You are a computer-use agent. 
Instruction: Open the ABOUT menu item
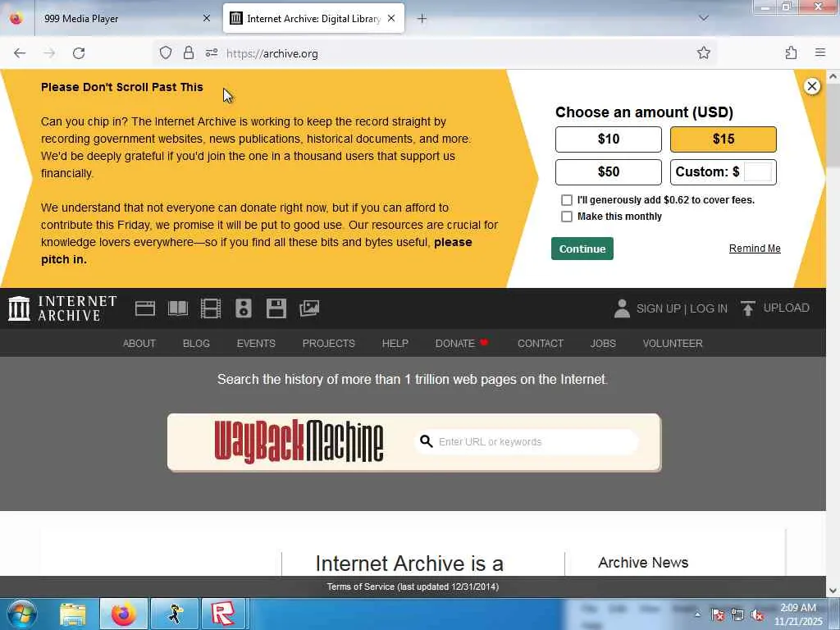pos(139,344)
